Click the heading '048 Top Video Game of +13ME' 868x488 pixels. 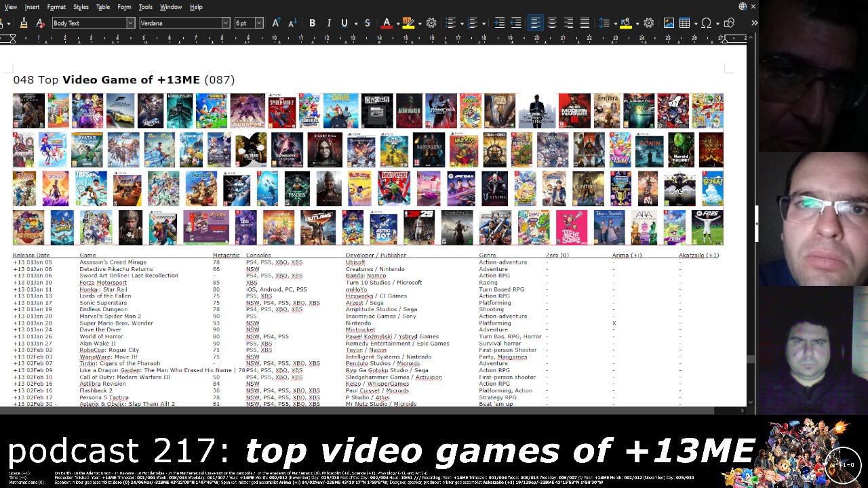106,80
